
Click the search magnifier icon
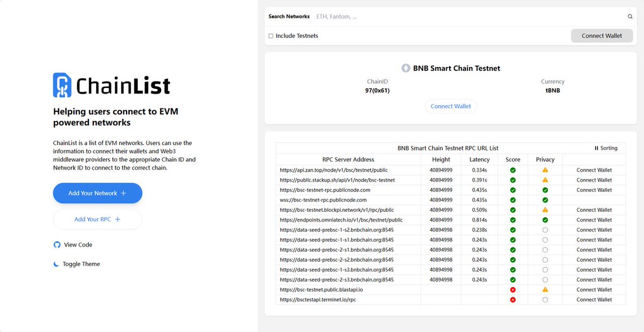coord(630,17)
